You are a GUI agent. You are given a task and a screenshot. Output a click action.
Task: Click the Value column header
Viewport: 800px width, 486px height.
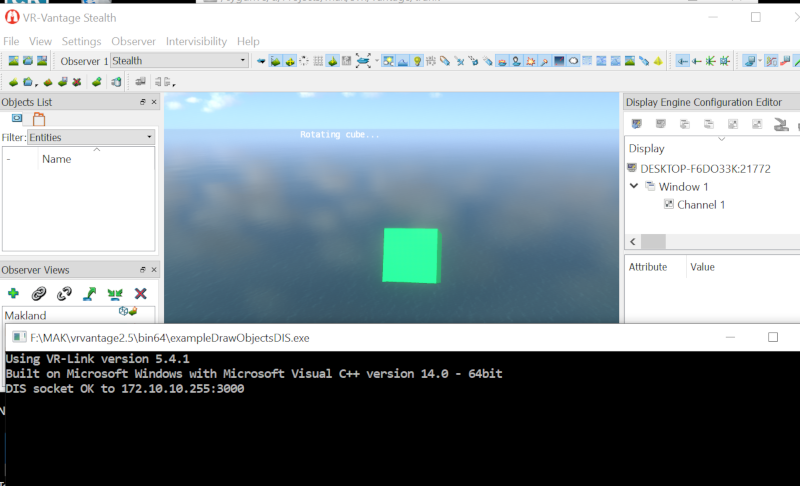click(702, 267)
